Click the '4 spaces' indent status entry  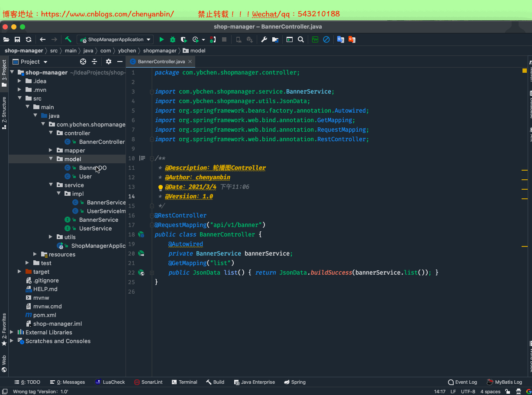[490, 392]
